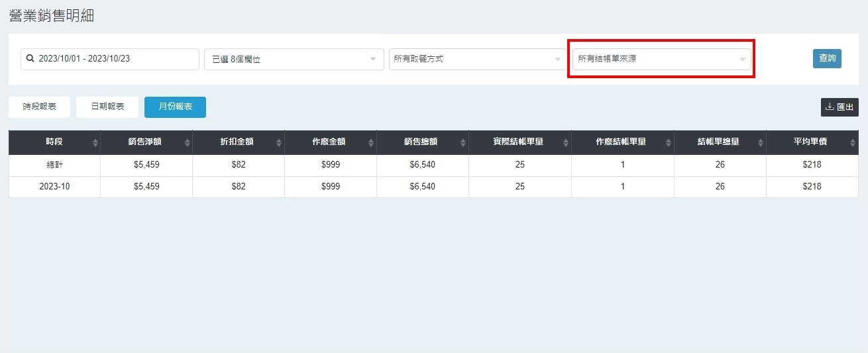Click the search magnifier icon in date field
The height and width of the screenshot is (353, 868).
coord(30,59)
